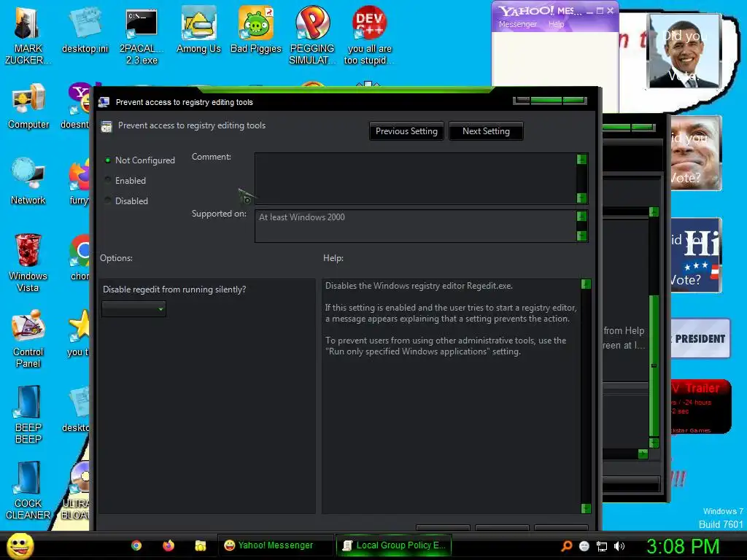Click the Help pane scroll-up arrow
747x560 pixels.
(x=586, y=284)
